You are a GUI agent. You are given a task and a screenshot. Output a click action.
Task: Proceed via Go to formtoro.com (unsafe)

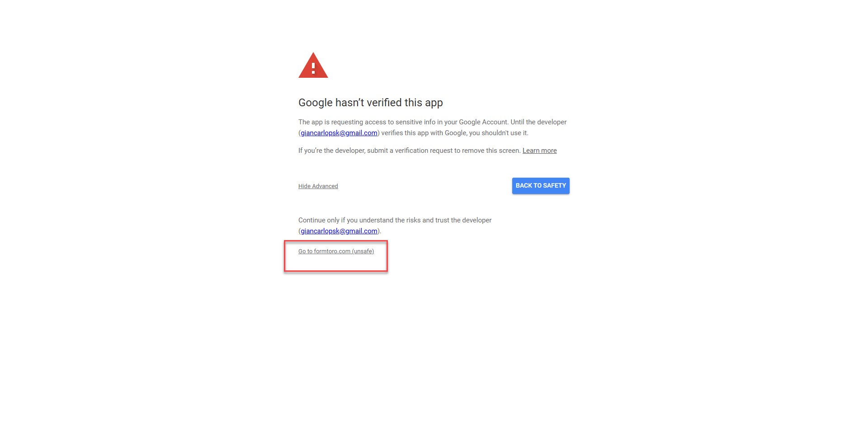336,251
